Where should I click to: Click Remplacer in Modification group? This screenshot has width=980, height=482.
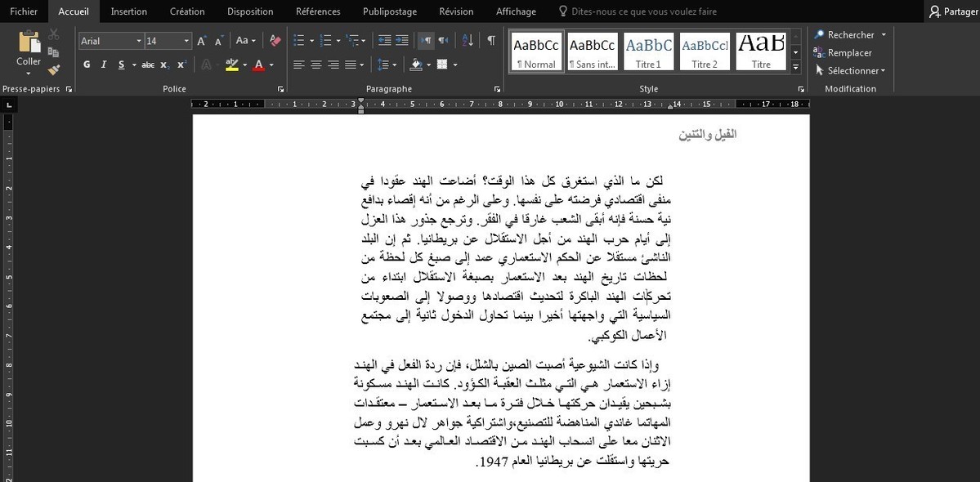844,53
